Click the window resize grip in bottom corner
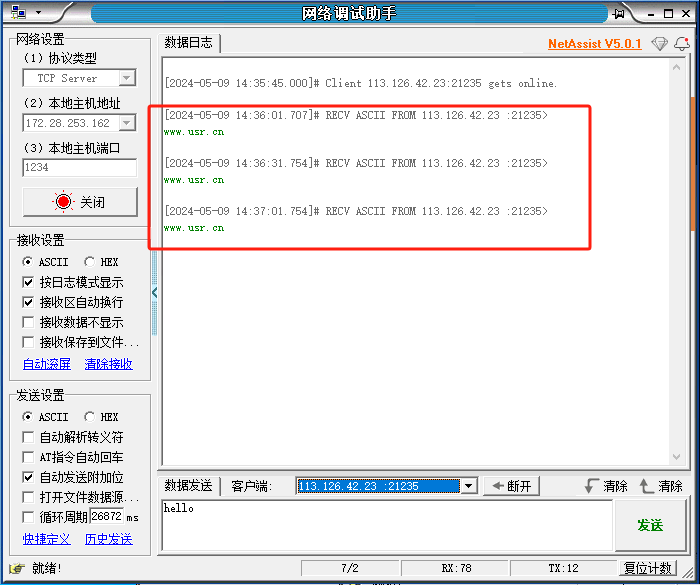This screenshot has height=585, width=700. pyautogui.click(x=688, y=574)
